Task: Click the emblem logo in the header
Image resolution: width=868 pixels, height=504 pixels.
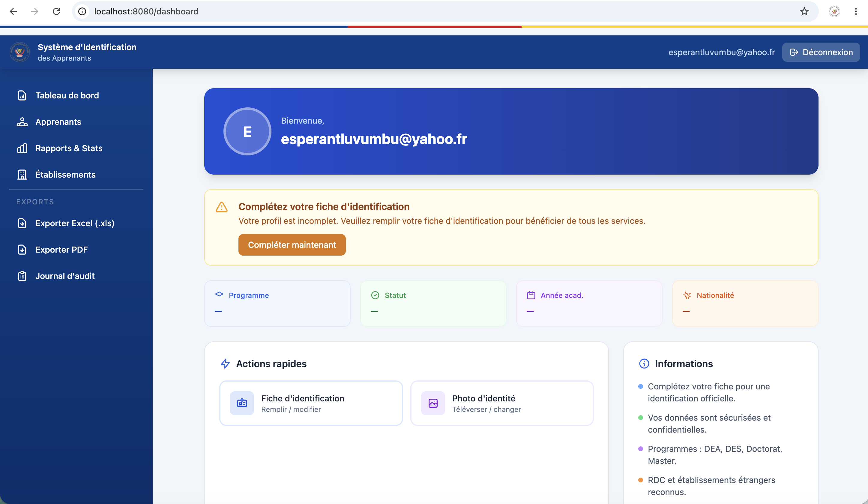Action: (19, 52)
